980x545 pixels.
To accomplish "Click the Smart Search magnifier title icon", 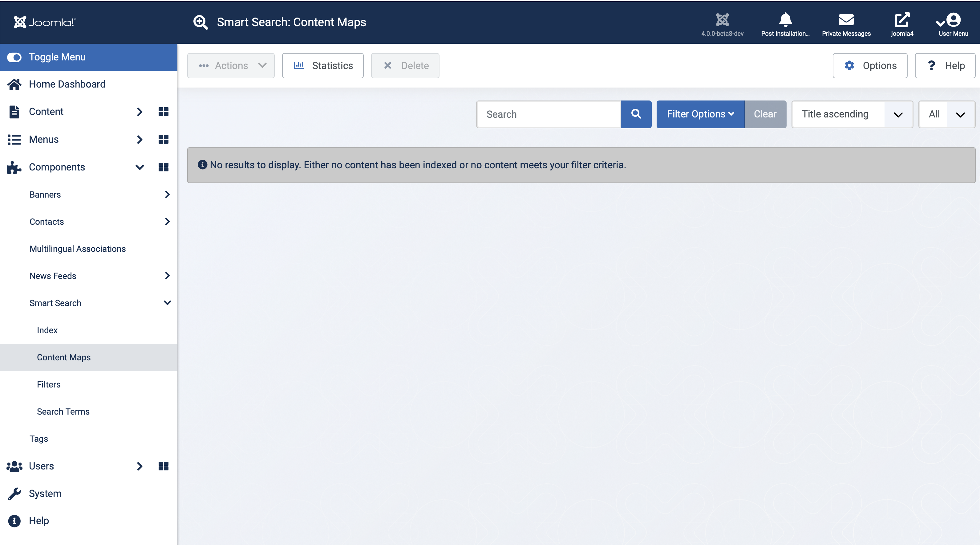I will point(200,22).
